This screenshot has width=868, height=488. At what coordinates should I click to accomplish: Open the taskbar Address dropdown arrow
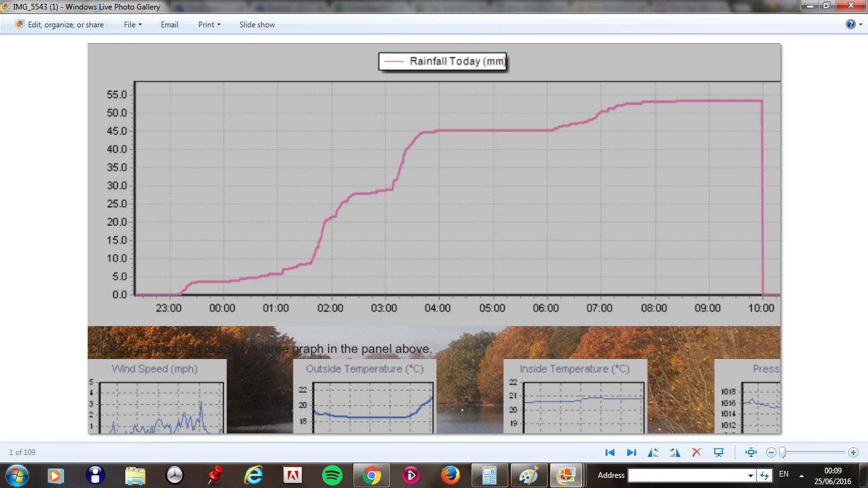(x=750, y=475)
